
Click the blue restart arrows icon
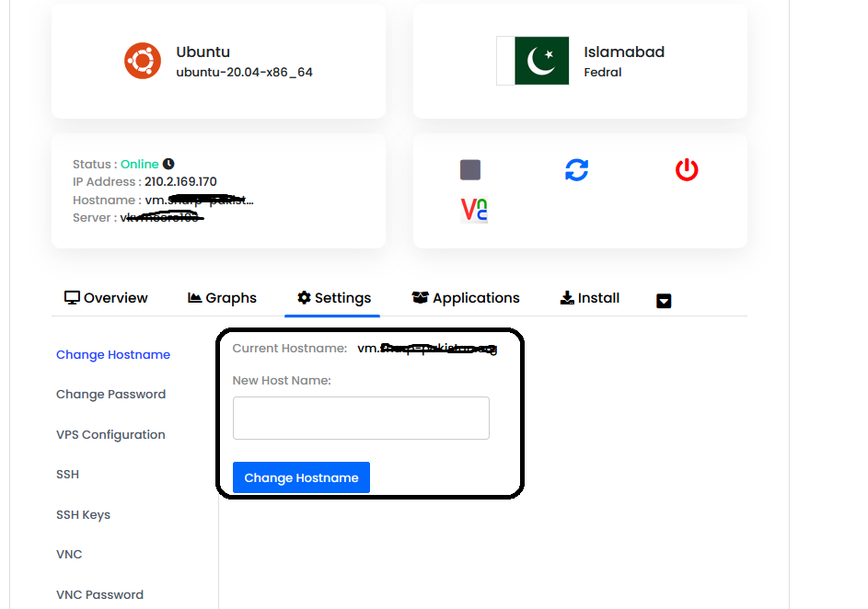[x=576, y=170]
